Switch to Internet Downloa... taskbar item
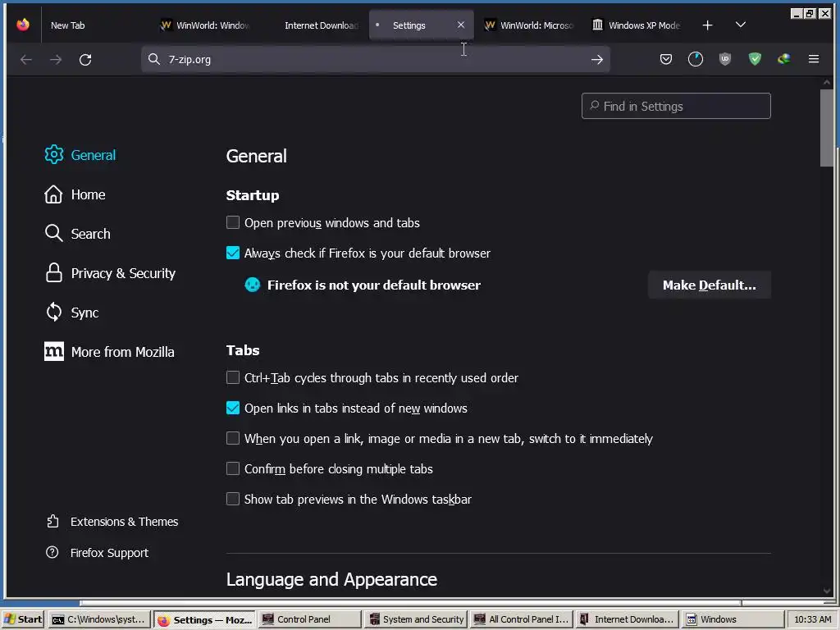Screen dimensions: 840x630 click(x=627, y=619)
